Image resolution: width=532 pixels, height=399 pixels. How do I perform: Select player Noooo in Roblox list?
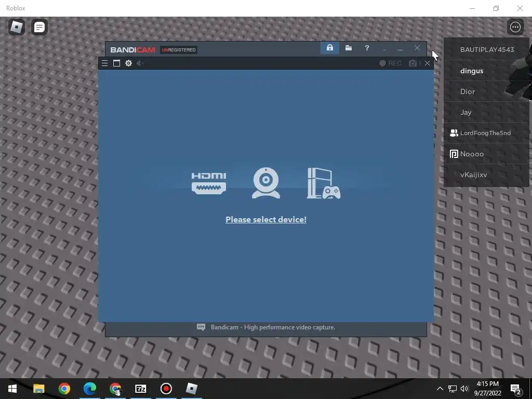coord(486,154)
